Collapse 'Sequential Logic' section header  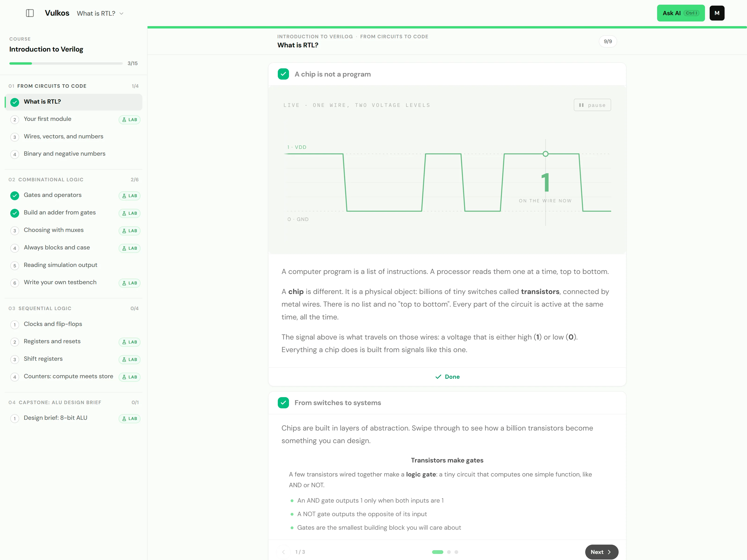click(x=74, y=308)
